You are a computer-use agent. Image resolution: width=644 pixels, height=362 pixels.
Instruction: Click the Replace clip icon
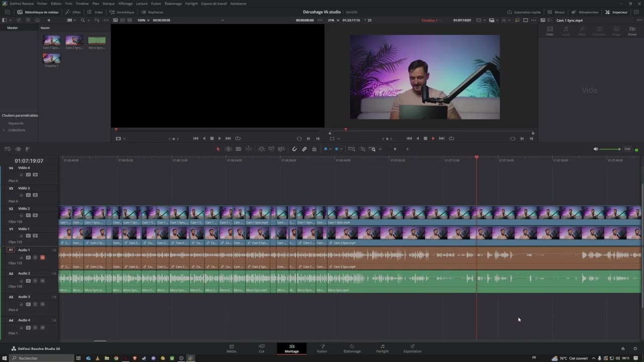281,149
